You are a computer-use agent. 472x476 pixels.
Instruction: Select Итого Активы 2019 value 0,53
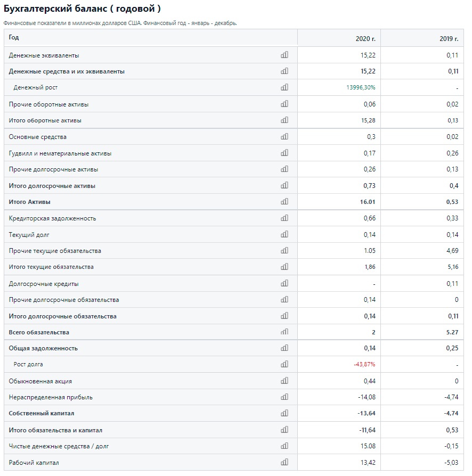(452, 202)
